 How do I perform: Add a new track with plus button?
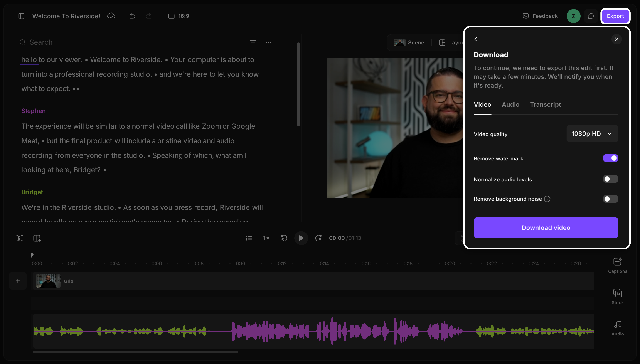tap(18, 281)
